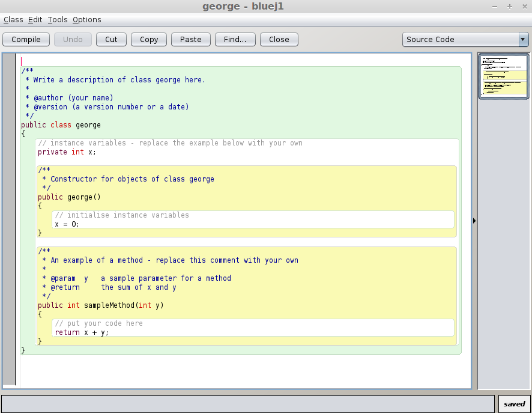Screen dimensions: 532x413
Task: Click the Cut button
Action: 111,40
